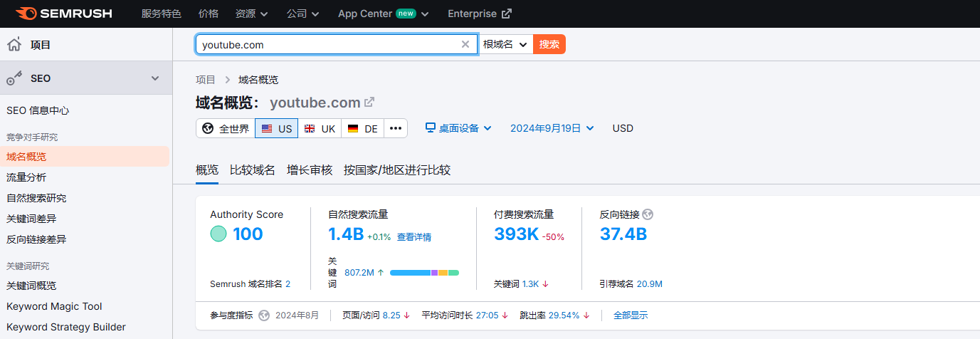Viewport: 980px width, 339px height.
Task: Switch to the 增长审核 tab
Action: 310,170
